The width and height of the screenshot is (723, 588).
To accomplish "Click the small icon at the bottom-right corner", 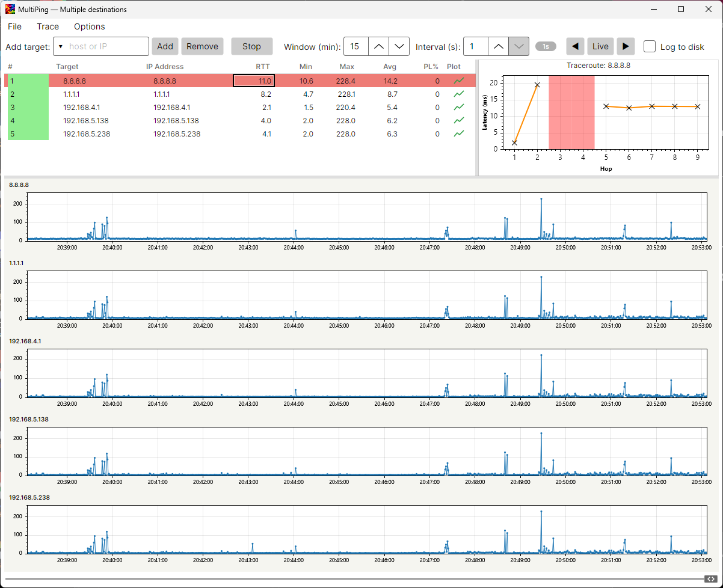I will 710,579.
